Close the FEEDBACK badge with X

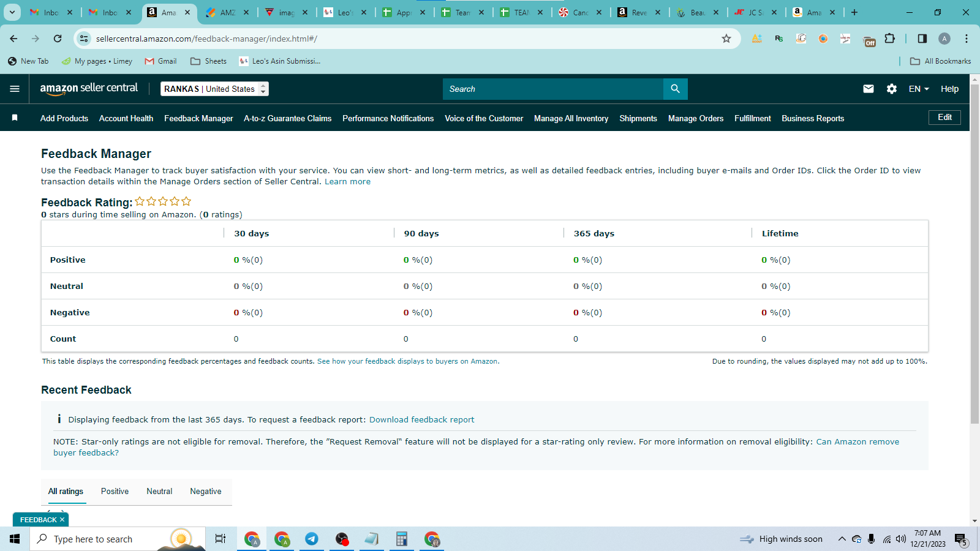(62, 520)
